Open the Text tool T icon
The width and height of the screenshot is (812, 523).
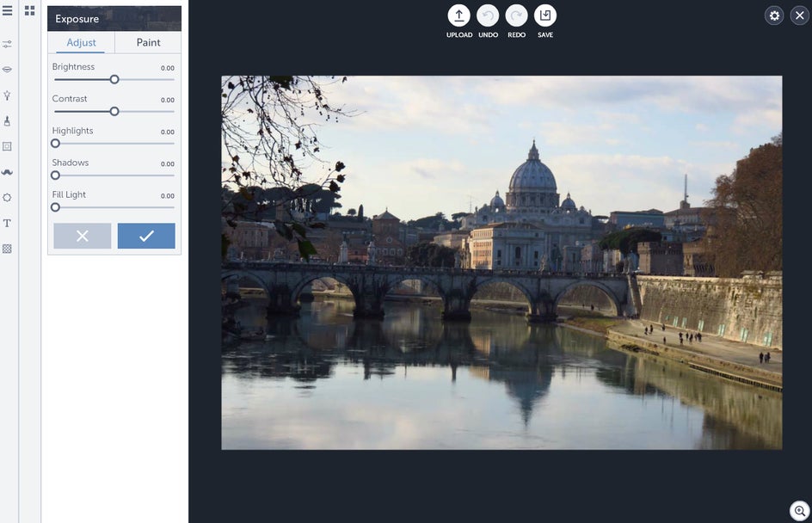coord(7,223)
